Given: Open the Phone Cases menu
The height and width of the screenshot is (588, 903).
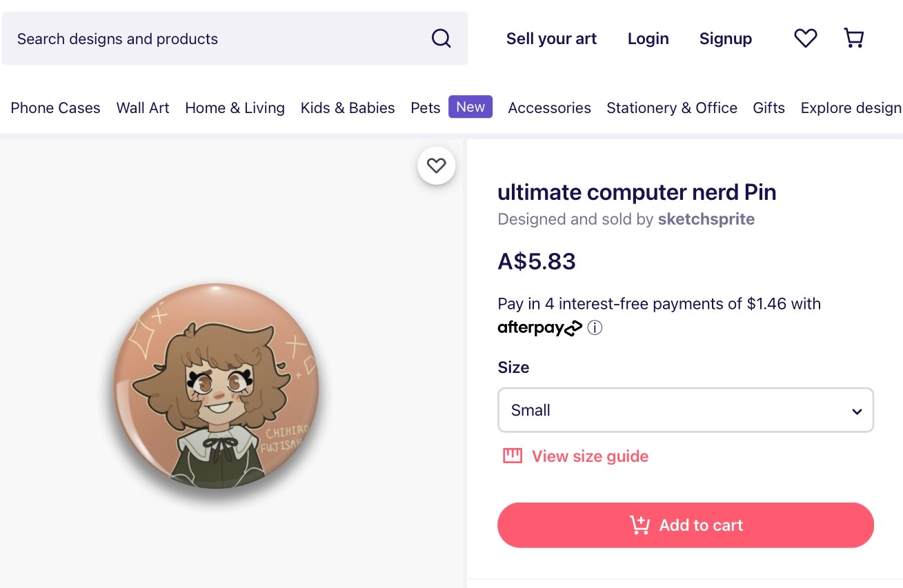Looking at the screenshot, I should (x=55, y=108).
